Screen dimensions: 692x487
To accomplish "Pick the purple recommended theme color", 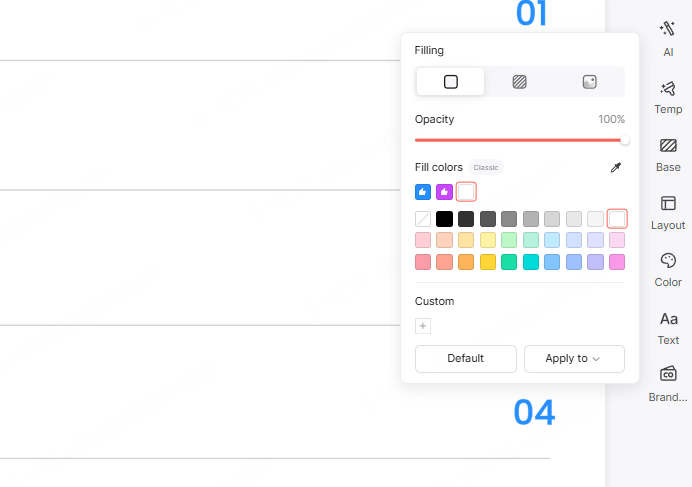I will click(x=444, y=192).
